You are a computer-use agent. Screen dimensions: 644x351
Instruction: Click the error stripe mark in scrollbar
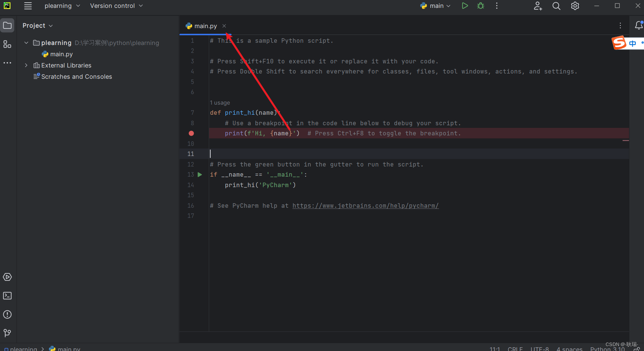[x=626, y=140]
